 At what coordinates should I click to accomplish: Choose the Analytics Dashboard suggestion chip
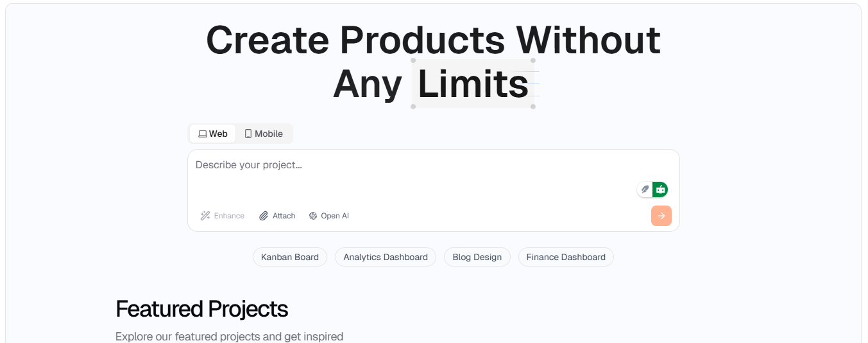(386, 257)
